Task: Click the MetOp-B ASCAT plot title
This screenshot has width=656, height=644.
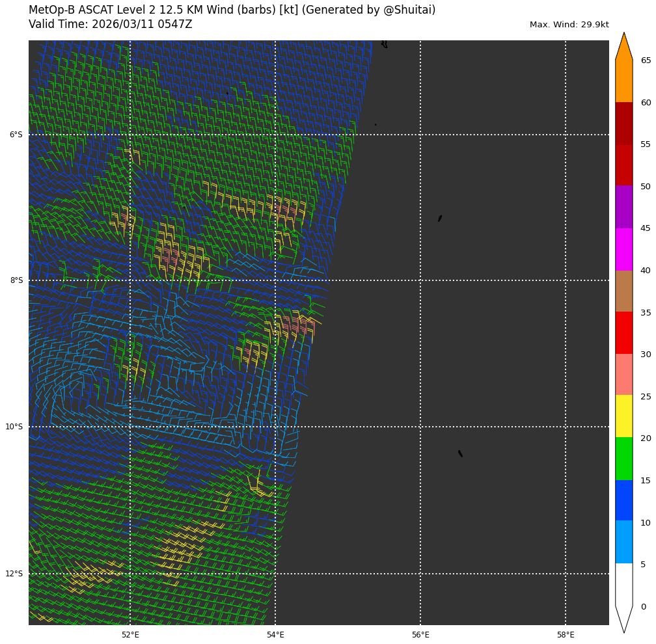Action: tap(232, 10)
